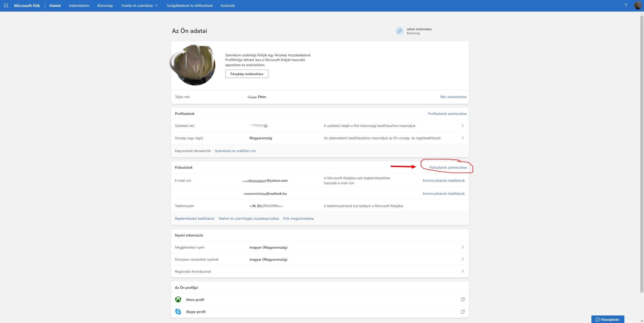
Task: Expand the Regionális formátumok row chevron
Action: (x=463, y=271)
